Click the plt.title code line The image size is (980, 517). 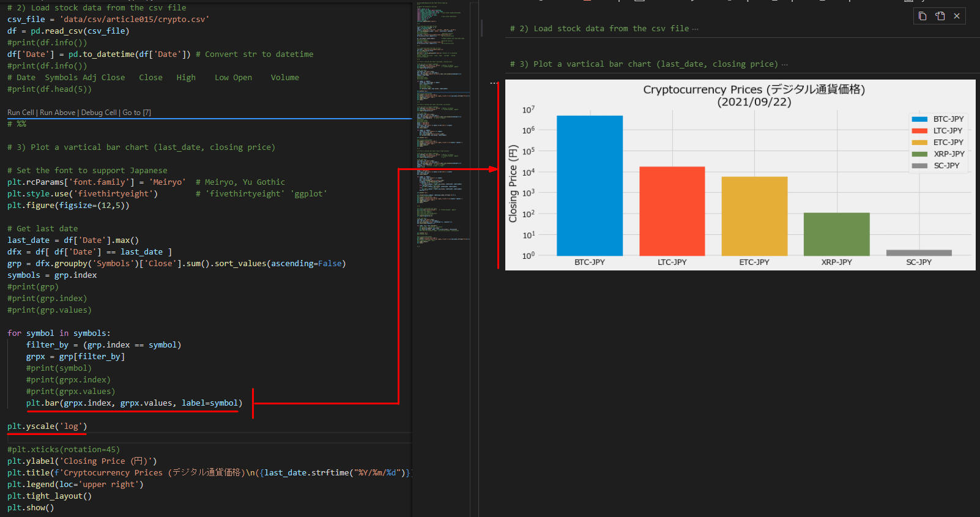click(209, 473)
